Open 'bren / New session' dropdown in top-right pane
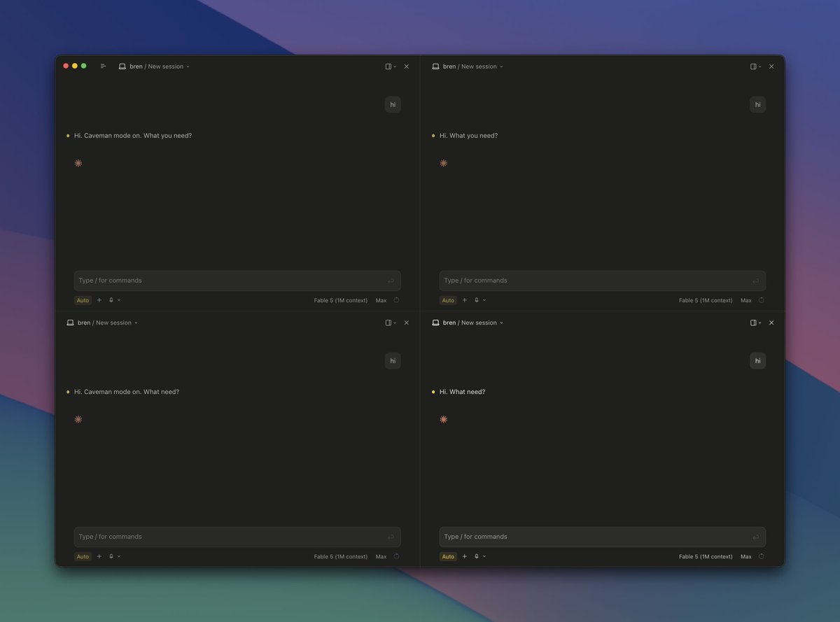Image resolution: width=840 pixels, height=622 pixels. pyautogui.click(x=473, y=66)
